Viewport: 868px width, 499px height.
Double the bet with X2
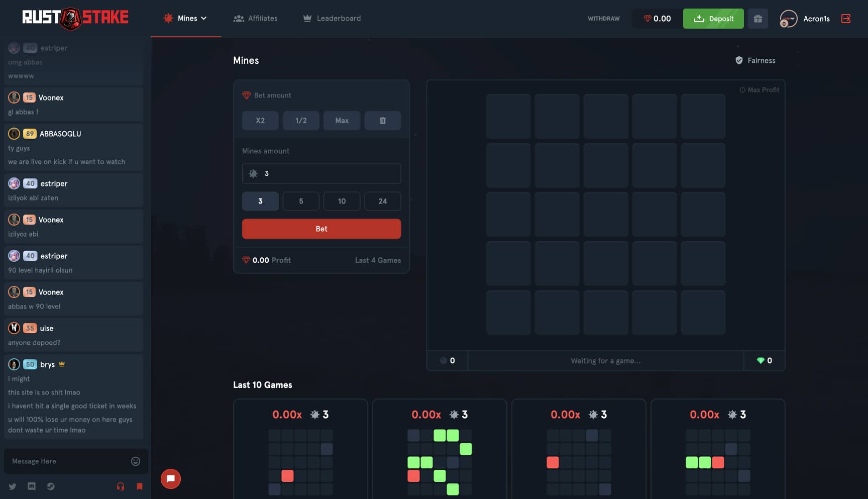260,121
